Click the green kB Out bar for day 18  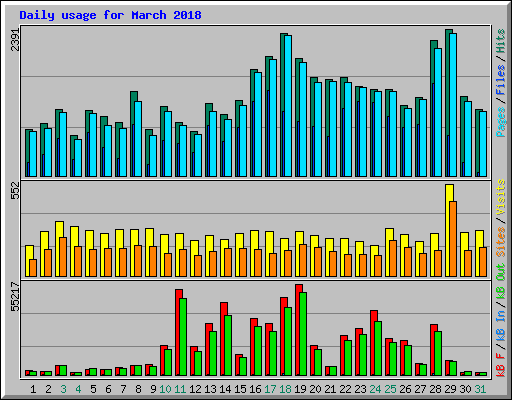click(288, 341)
